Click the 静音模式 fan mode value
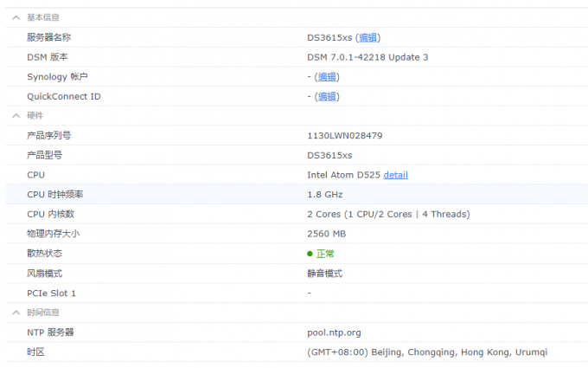 [325, 274]
